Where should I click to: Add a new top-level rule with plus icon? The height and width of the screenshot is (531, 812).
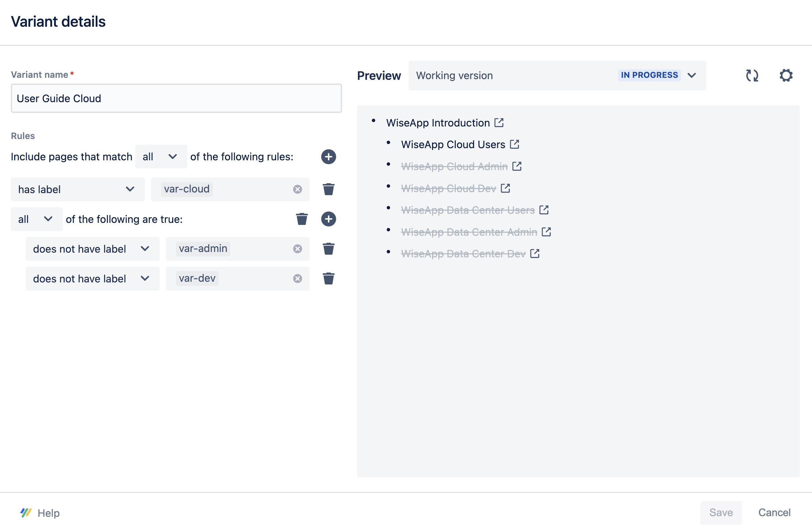tap(328, 157)
